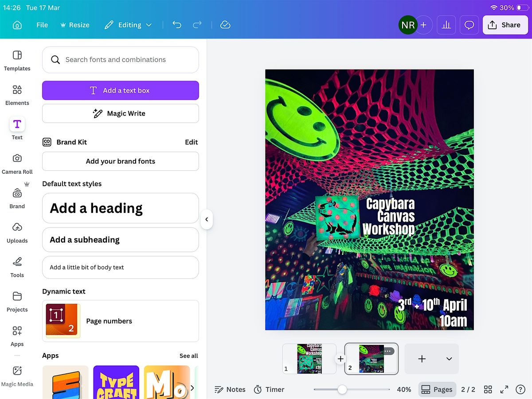Image resolution: width=532 pixels, height=399 pixels.
Task: Open Elements in the sidebar
Action: tap(17, 95)
